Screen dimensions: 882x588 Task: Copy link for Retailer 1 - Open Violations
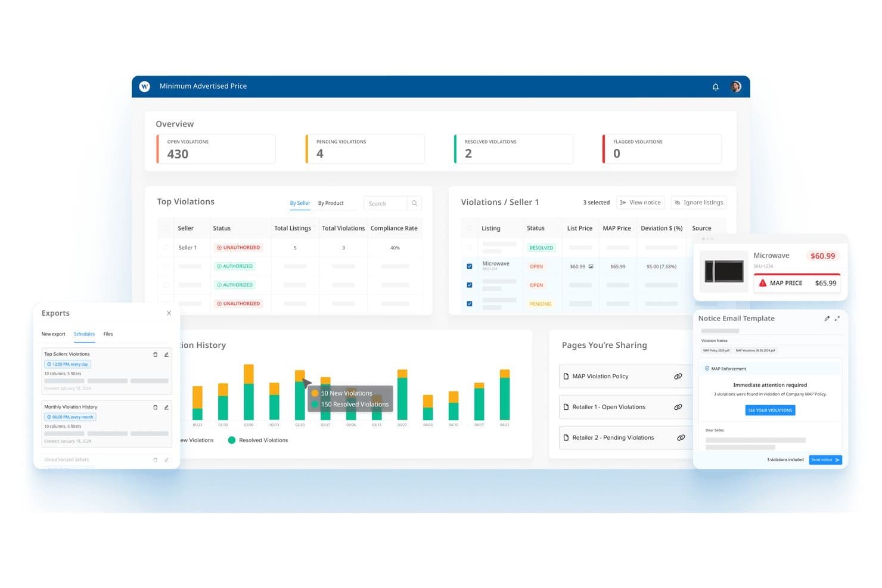678,407
